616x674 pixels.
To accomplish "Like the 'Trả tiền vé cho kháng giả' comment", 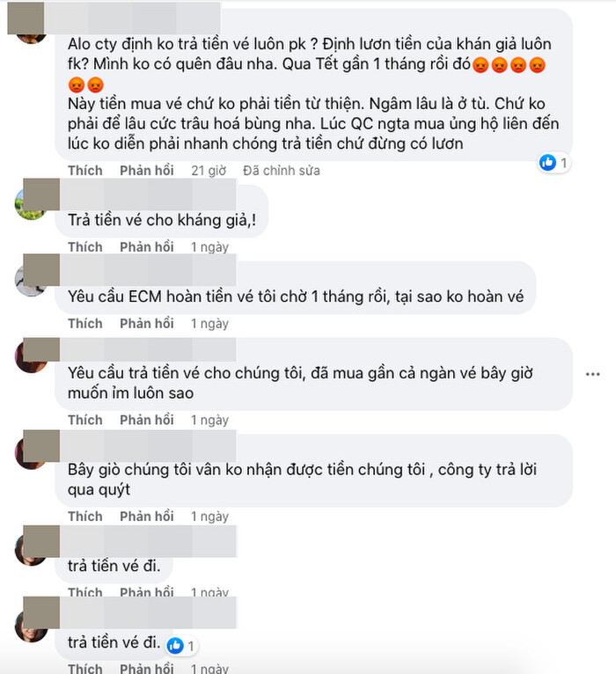I will pos(85,247).
